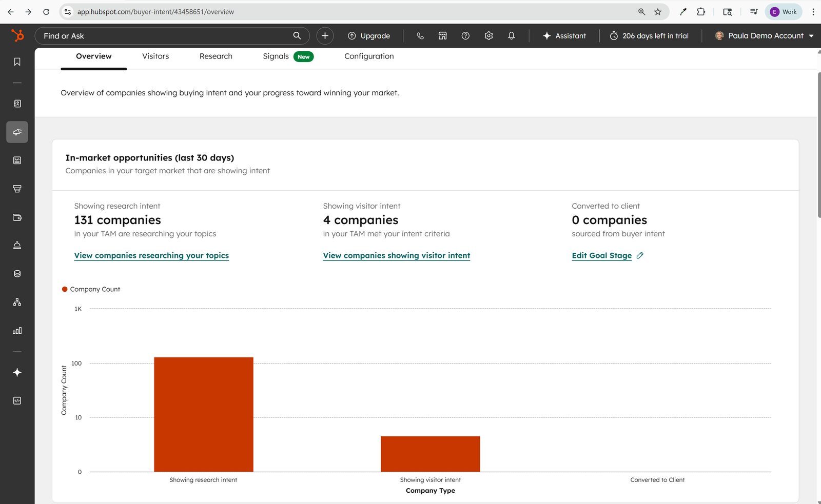Click the 'Converted to Client' axis label
Screen dimensions: 821x504
[x=657, y=480]
